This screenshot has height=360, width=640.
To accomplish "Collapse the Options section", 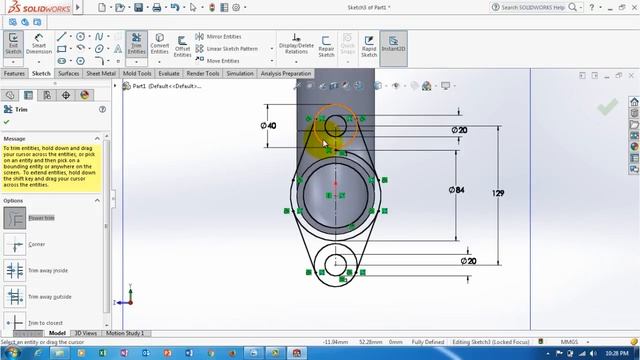I will [97, 200].
